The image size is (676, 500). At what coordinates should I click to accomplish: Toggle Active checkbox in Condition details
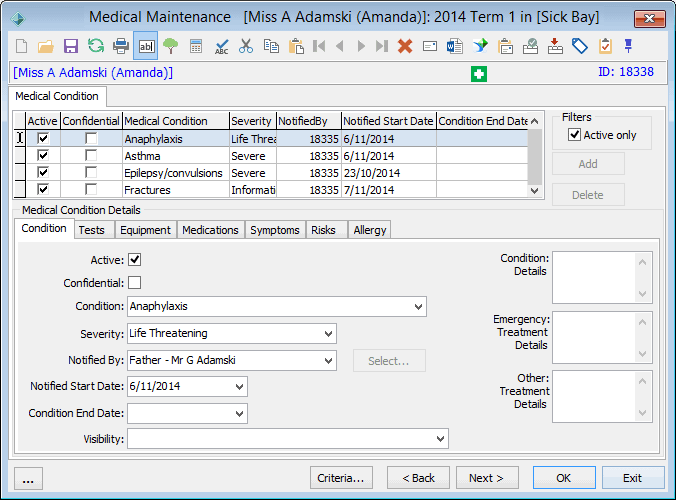[135, 260]
